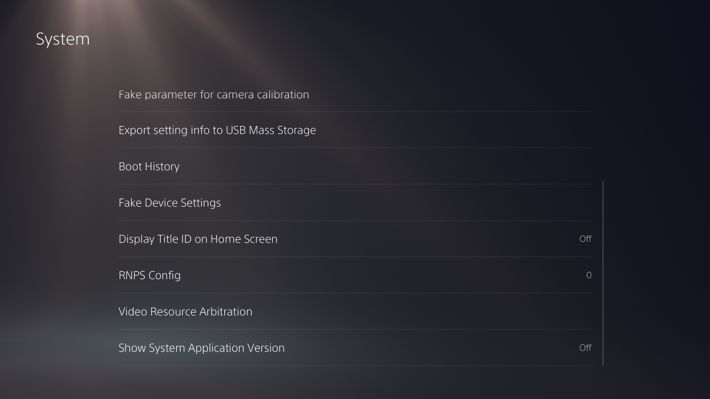
Task: Enter the Fake Device Settings submenu
Action: [x=355, y=202]
